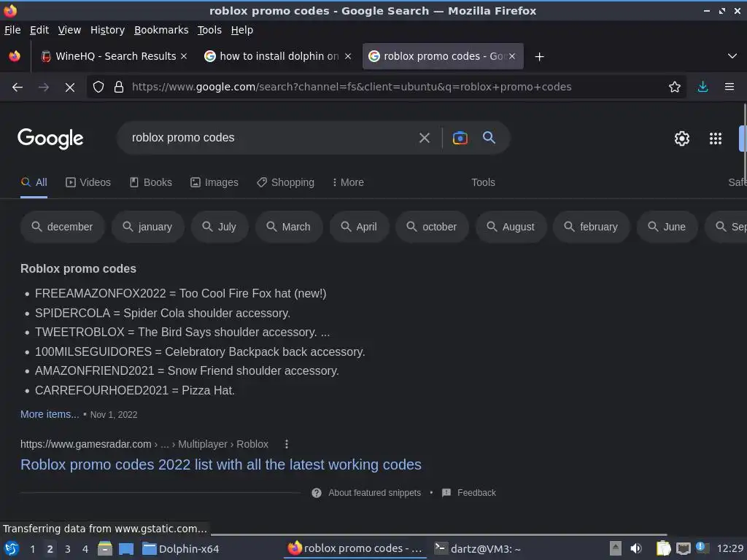The width and height of the screenshot is (747, 560).
Task: Clear the Google search box
Action: coord(425,138)
